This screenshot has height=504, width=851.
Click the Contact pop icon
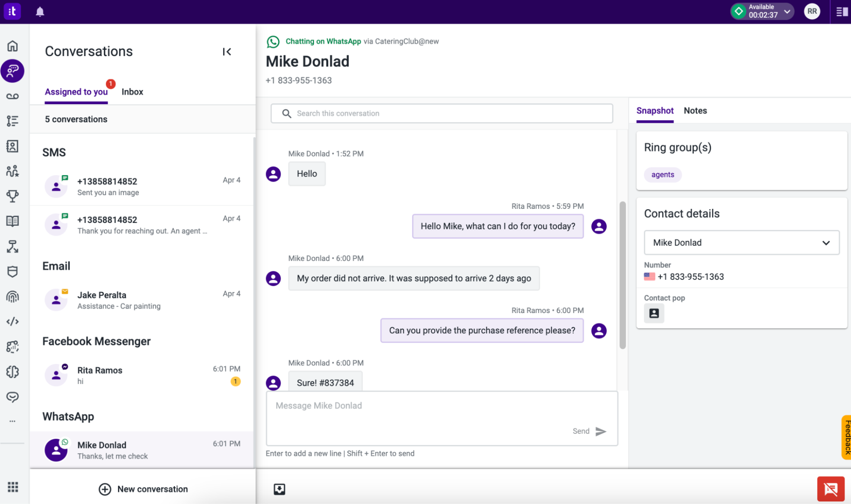click(654, 313)
